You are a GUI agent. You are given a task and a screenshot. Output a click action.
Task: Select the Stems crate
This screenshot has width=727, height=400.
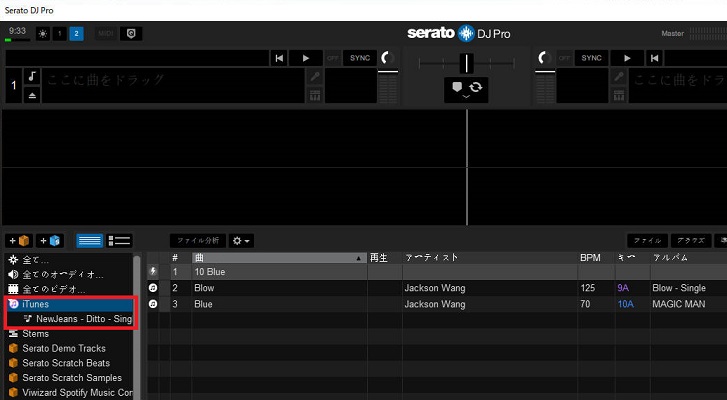tap(70, 334)
